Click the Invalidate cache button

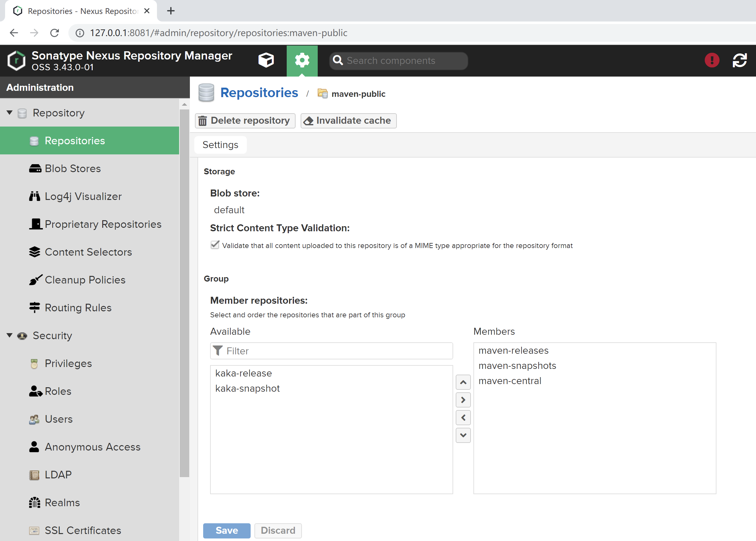(348, 121)
